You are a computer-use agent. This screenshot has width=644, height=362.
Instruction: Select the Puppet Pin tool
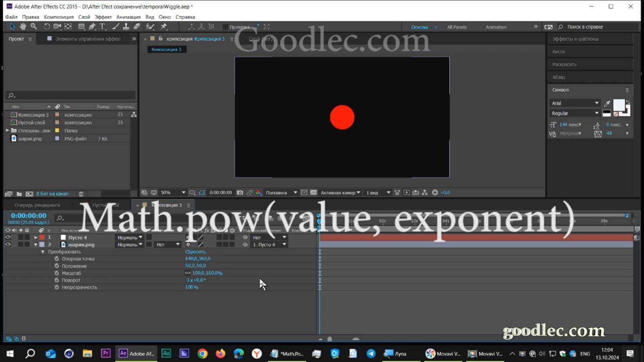(x=163, y=27)
